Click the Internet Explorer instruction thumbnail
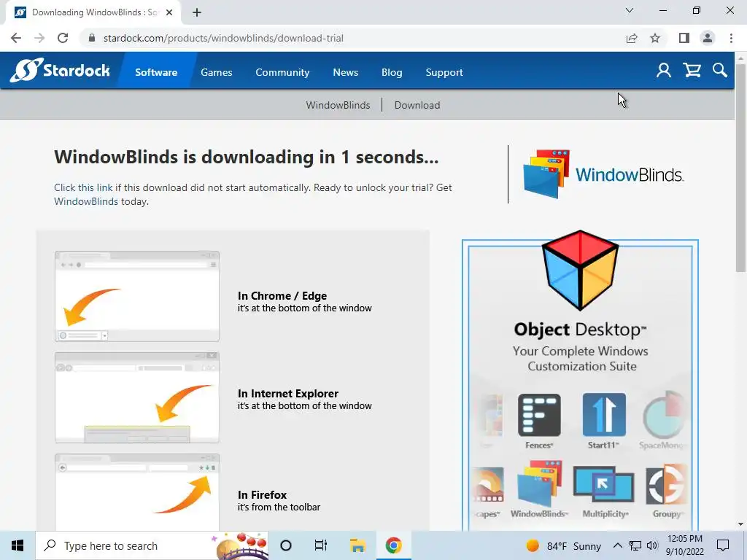This screenshot has height=560, width=747. pos(137,397)
